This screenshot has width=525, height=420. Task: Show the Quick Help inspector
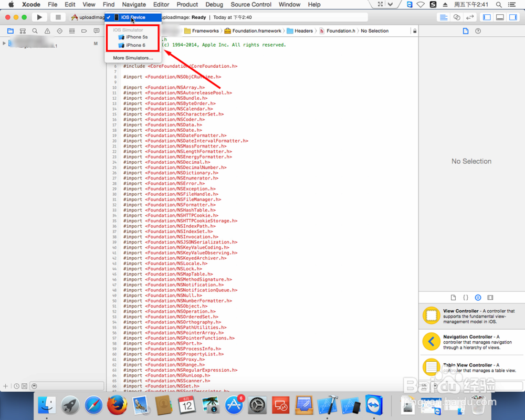[x=478, y=31]
